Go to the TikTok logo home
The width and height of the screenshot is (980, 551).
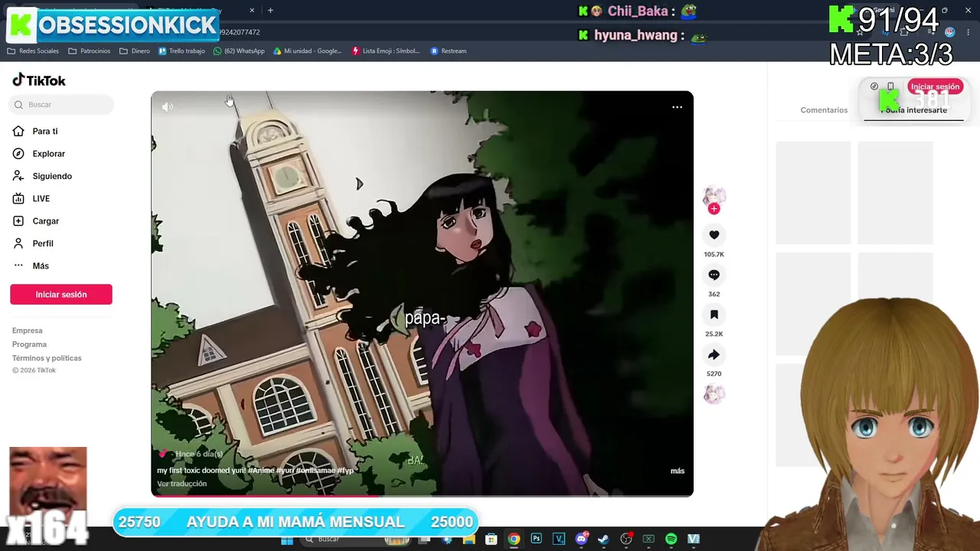(39, 80)
